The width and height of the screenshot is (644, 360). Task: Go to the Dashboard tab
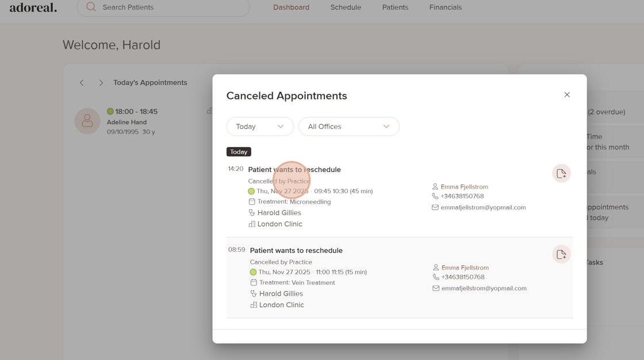tap(291, 7)
